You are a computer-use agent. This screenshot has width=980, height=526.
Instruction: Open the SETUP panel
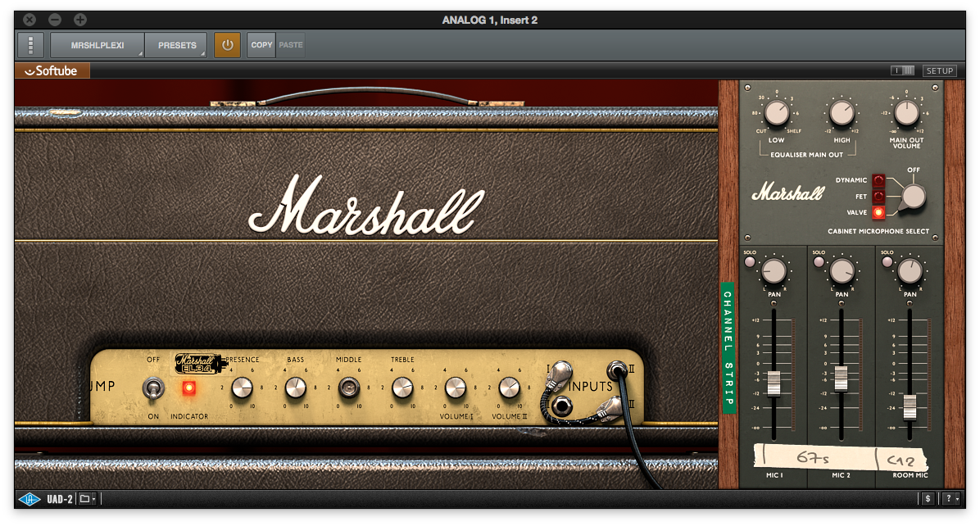pos(939,70)
